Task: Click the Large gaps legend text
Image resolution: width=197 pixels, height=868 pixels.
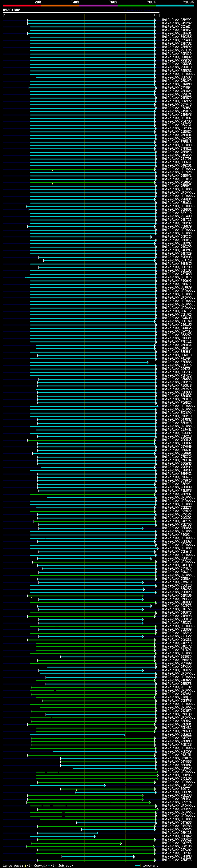Action: (38, 865)
